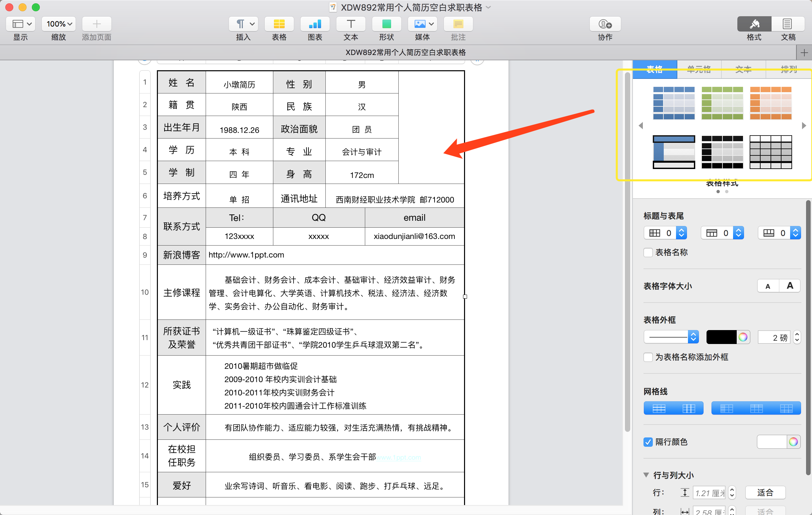Show previous table styles with left arrow
Image resolution: width=812 pixels, height=515 pixels.
641,126
